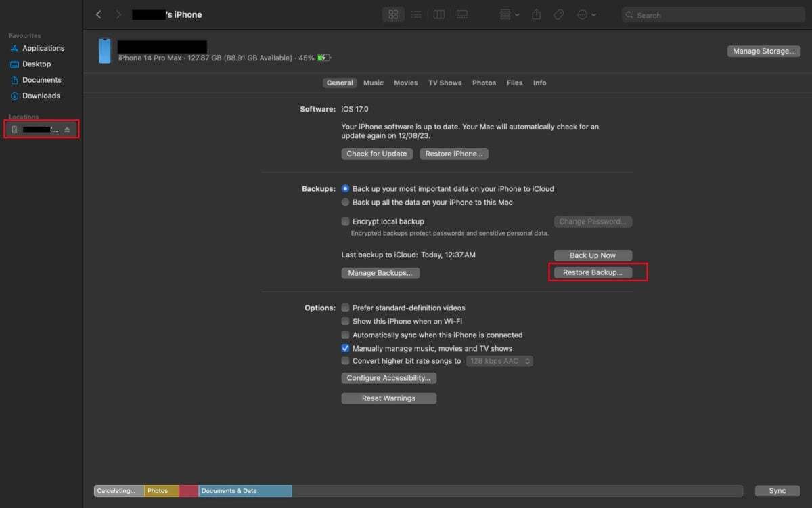Toggle Convert higher bit rate songs
Screen dimensions: 812x508
click(x=346, y=361)
